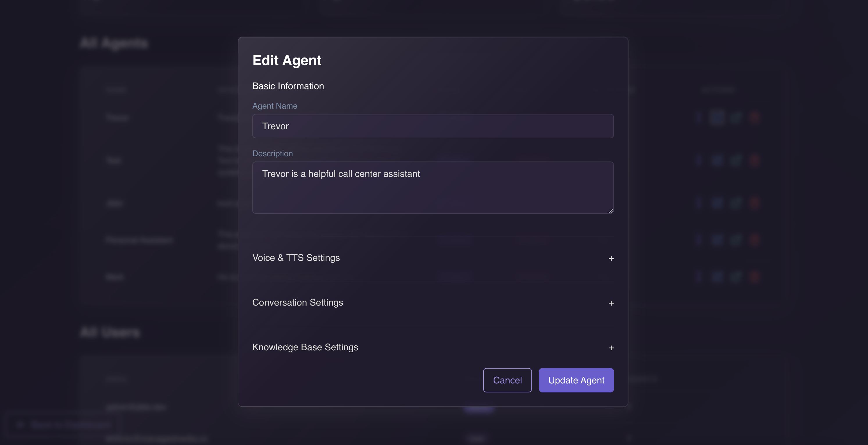This screenshot has height=445, width=868.
Task: Click the red delete icon in the first agent row
Action: pos(755,118)
